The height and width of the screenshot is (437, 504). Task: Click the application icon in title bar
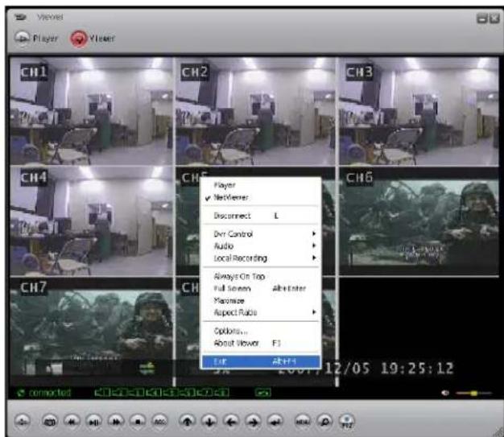[x=21, y=17]
